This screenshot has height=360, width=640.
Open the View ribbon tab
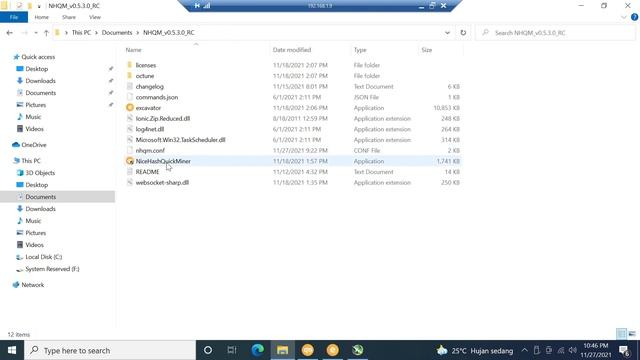point(95,17)
